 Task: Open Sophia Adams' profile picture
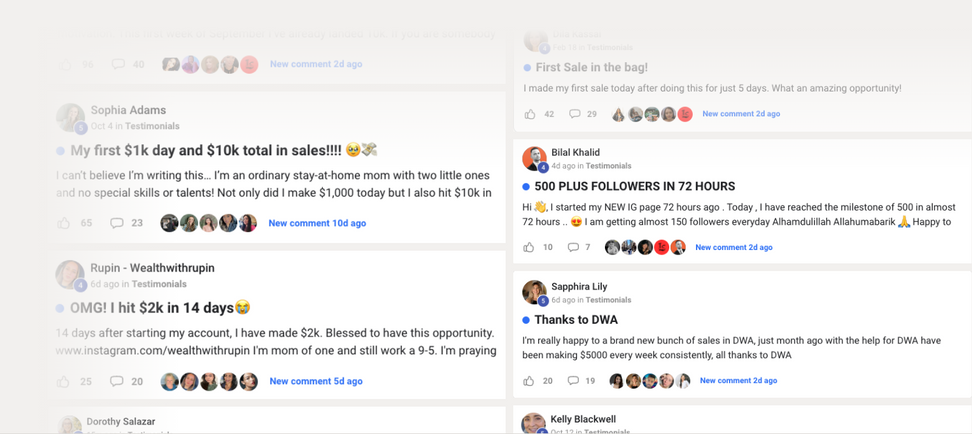point(70,117)
